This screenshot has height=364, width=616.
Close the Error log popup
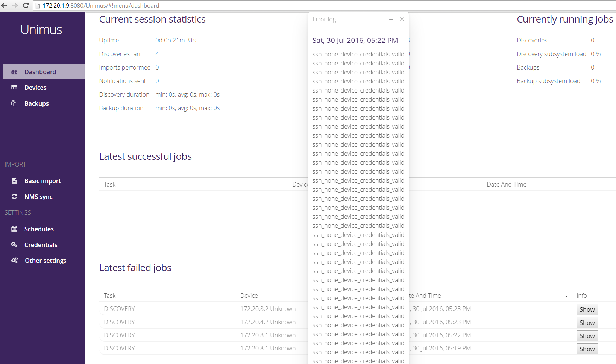[x=402, y=19]
